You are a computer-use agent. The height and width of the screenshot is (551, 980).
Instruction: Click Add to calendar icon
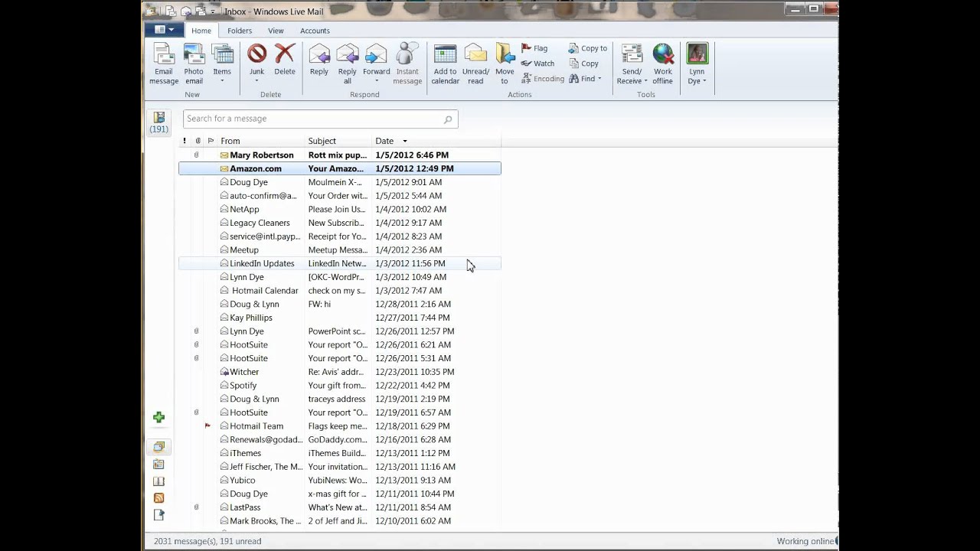point(445,54)
